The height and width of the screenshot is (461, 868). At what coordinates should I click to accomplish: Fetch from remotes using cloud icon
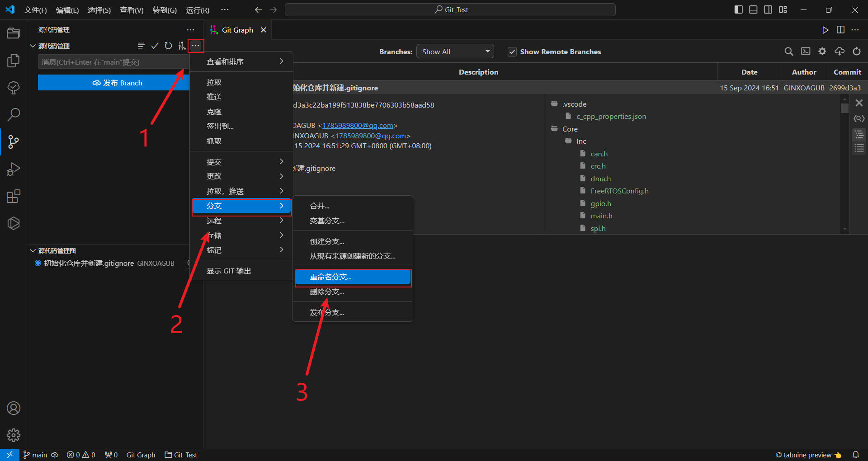point(840,52)
